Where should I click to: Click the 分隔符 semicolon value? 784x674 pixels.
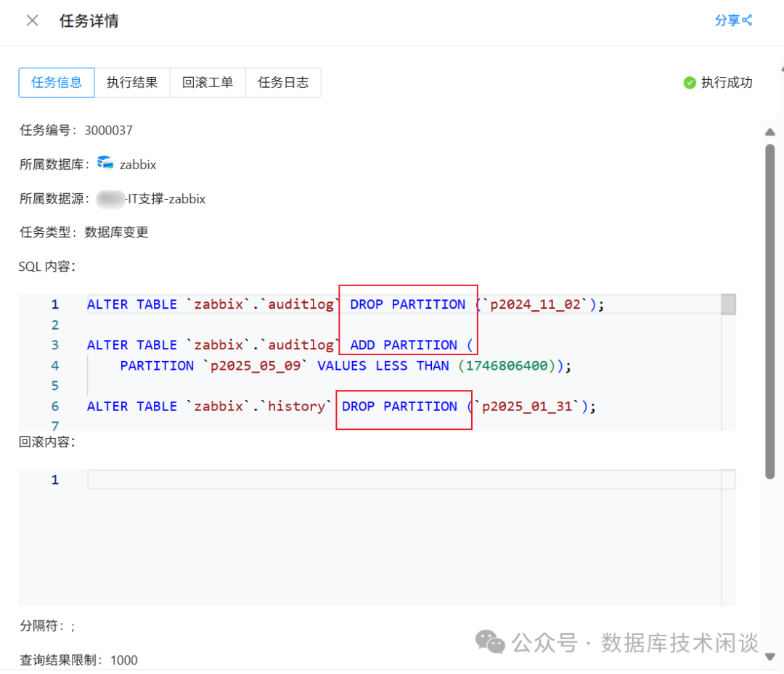coord(73,627)
